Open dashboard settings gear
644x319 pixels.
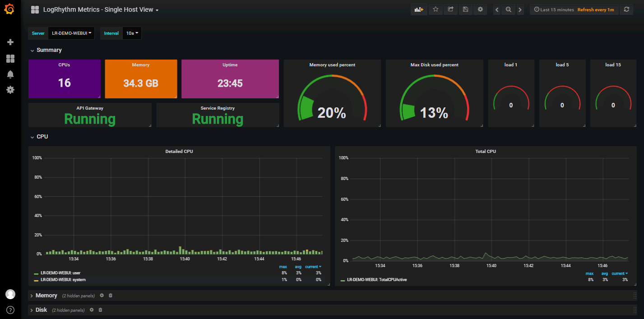[480, 9]
